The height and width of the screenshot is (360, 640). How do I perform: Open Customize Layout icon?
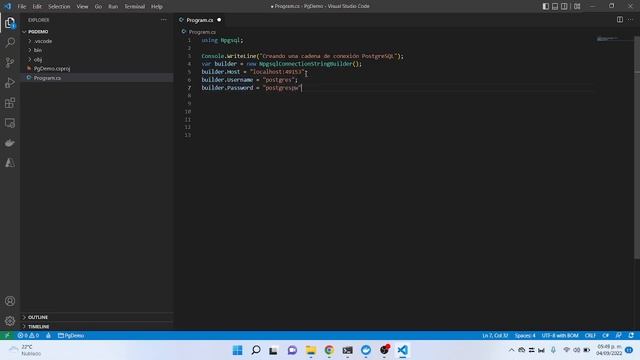click(577, 6)
